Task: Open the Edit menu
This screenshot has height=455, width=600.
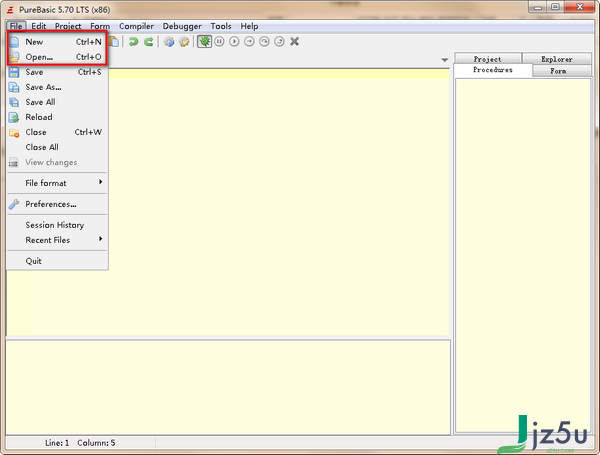Action: pos(39,26)
